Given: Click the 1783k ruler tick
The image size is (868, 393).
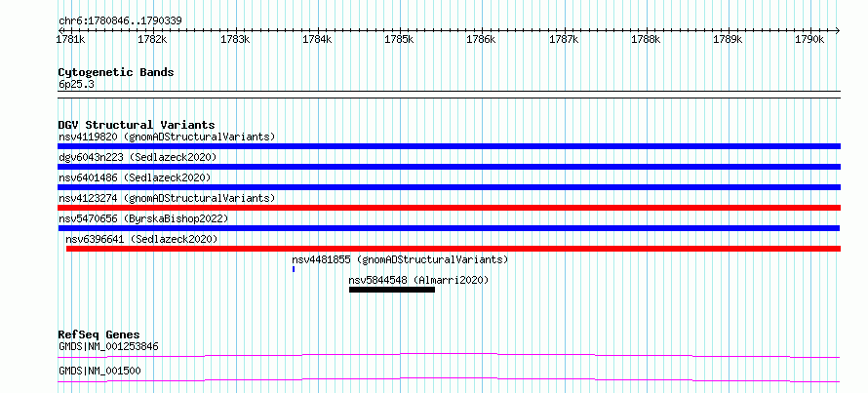Looking at the screenshot, I should pyautogui.click(x=235, y=40).
